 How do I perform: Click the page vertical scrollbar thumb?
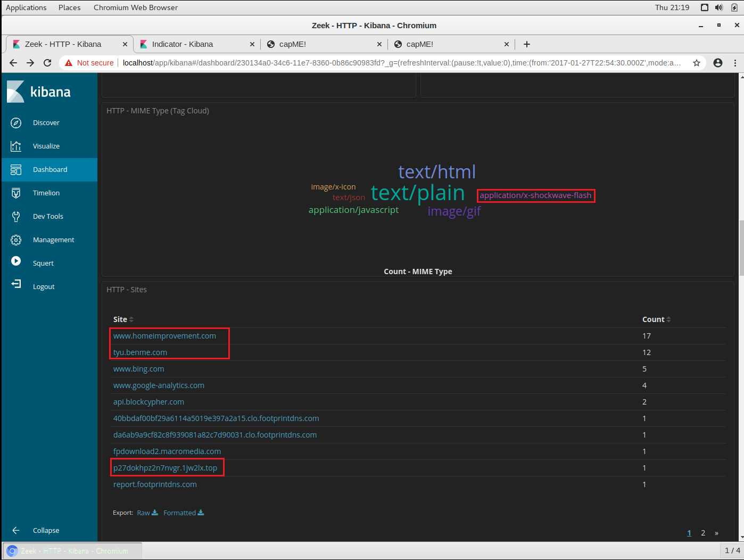(741, 248)
